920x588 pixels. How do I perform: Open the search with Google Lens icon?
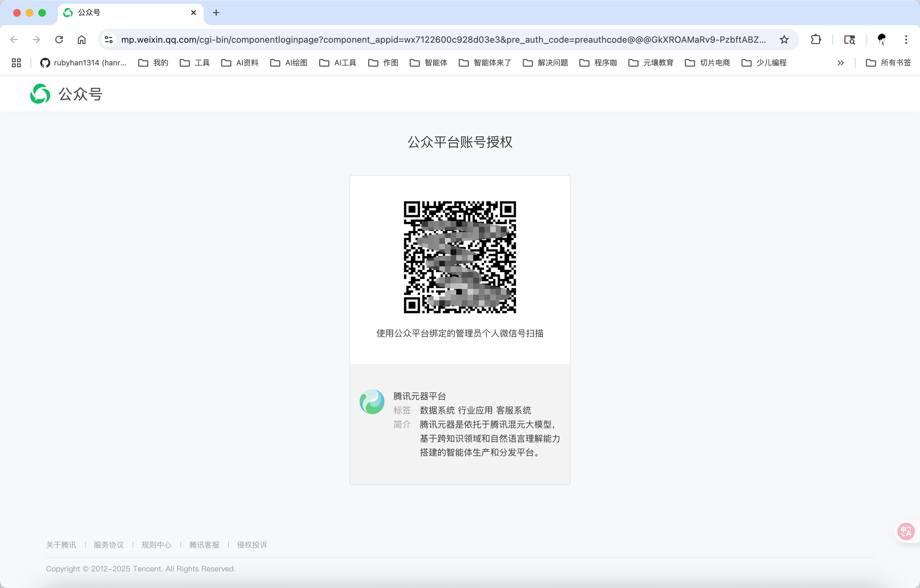tap(849, 39)
